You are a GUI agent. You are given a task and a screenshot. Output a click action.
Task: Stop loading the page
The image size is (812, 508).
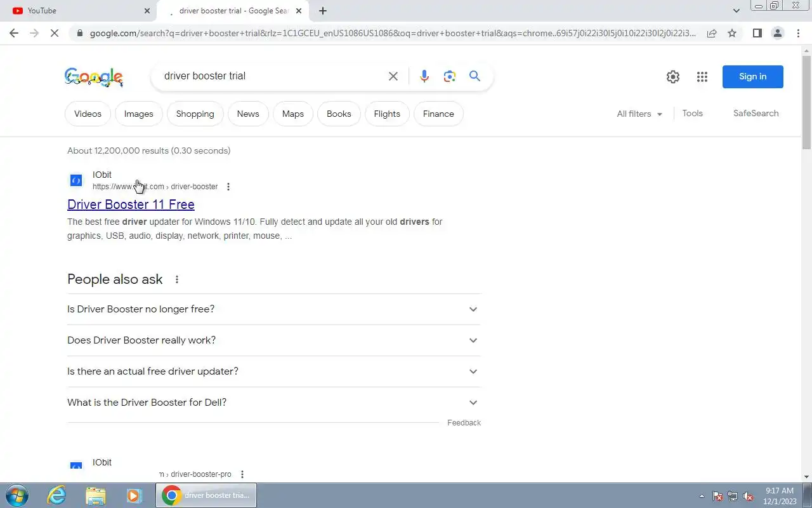55,33
